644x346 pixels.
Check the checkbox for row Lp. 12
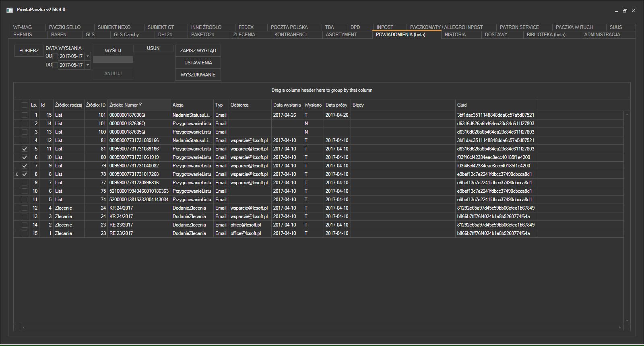(x=25, y=208)
